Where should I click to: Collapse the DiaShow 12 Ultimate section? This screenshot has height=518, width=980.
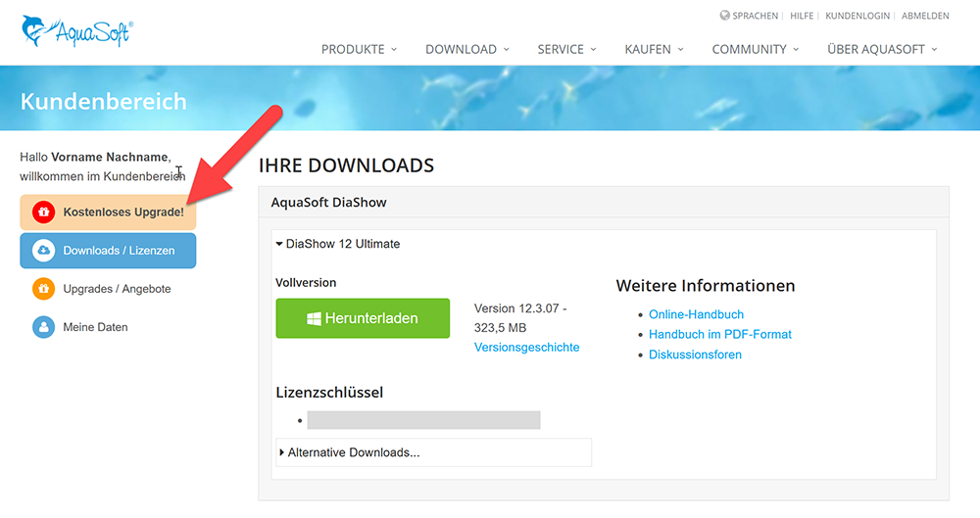[338, 244]
